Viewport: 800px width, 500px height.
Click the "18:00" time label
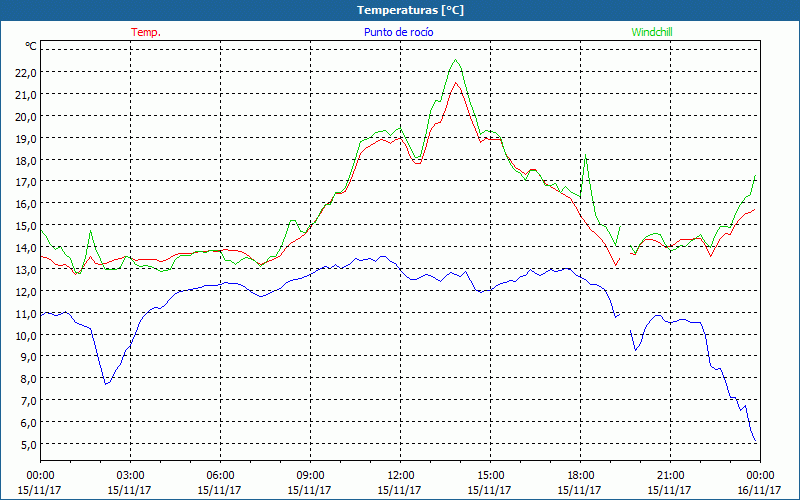pyautogui.click(x=581, y=476)
